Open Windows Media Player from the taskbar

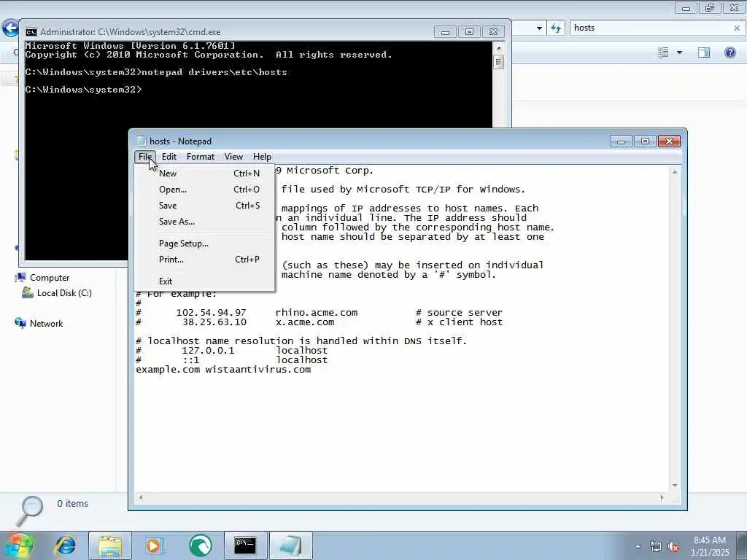pyautogui.click(x=155, y=545)
